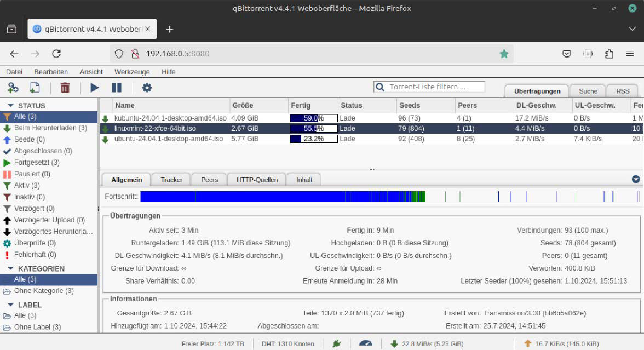Sort by DL-Geschw. column header
The height and width of the screenshot is (350, 644).
(x=543, y=106)
